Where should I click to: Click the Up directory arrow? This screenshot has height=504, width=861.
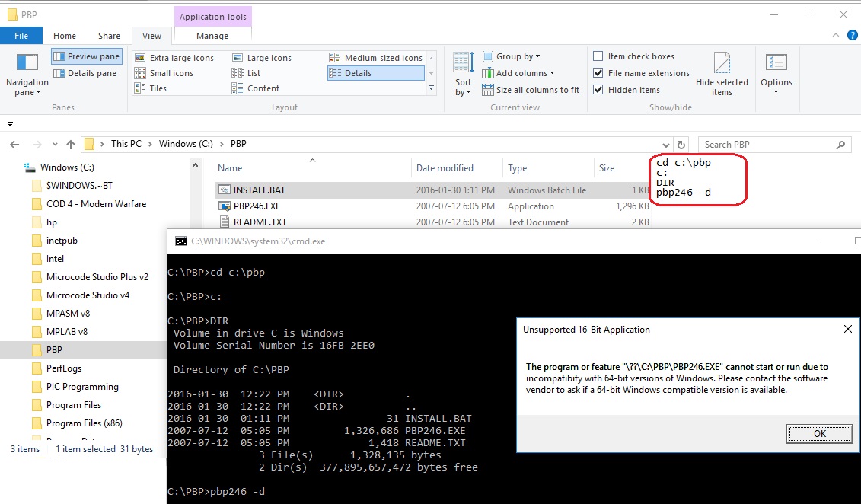pyautogui.click(x=71, y=145)
